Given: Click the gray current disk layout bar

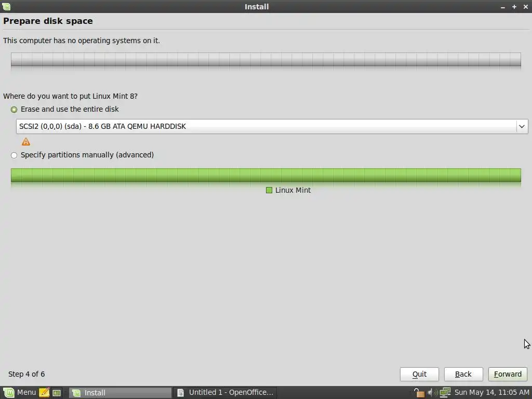Looking at the screenshot, I should pos(265,59).
